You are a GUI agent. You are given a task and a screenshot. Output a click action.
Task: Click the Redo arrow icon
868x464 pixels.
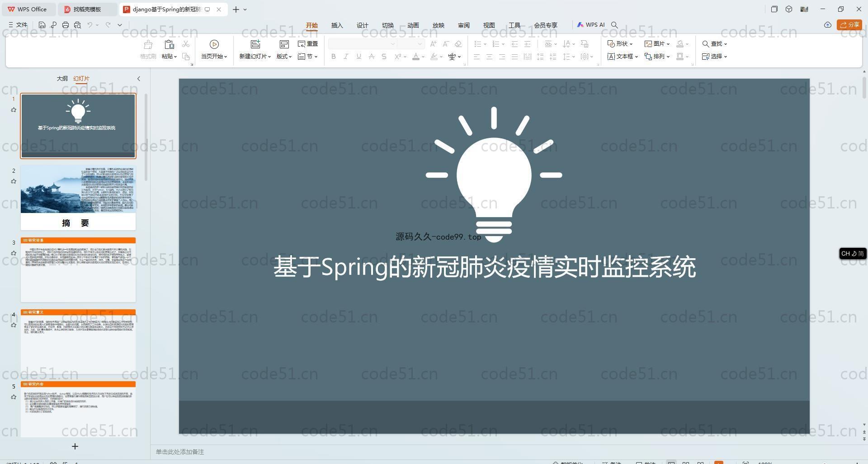click(108, 25)
